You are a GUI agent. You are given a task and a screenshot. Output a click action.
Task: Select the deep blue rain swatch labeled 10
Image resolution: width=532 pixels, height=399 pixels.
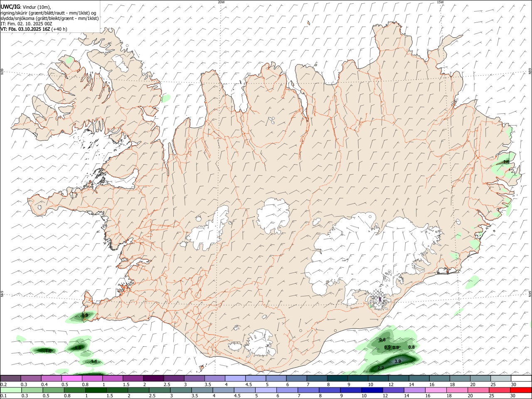click(x=372, y=390)
